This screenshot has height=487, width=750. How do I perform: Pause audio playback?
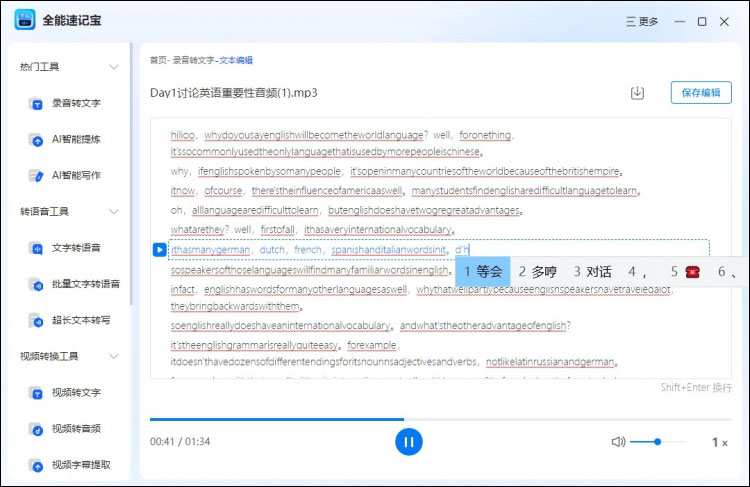coord(408,442)
